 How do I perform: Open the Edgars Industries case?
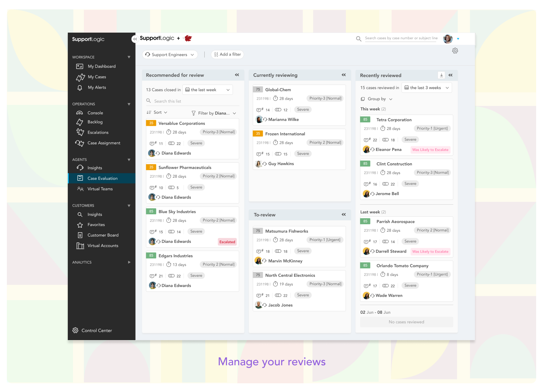192,271
